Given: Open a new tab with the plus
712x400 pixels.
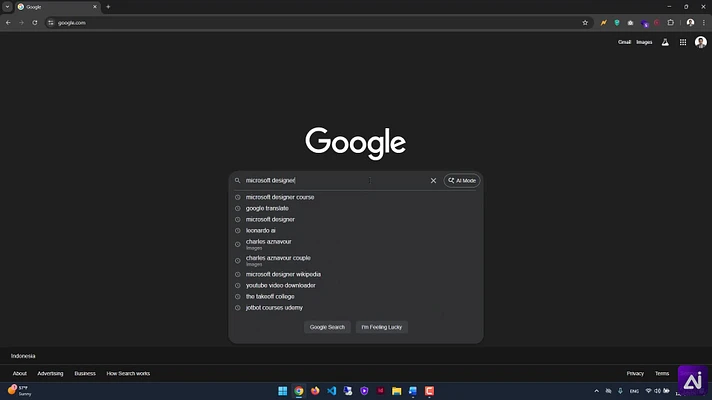Looking at the screenshot, I should 108,7.
